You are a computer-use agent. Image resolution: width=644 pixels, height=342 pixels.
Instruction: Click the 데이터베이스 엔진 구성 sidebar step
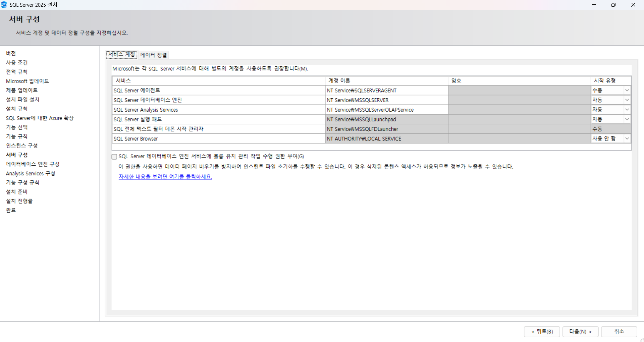tap(33, 164)
